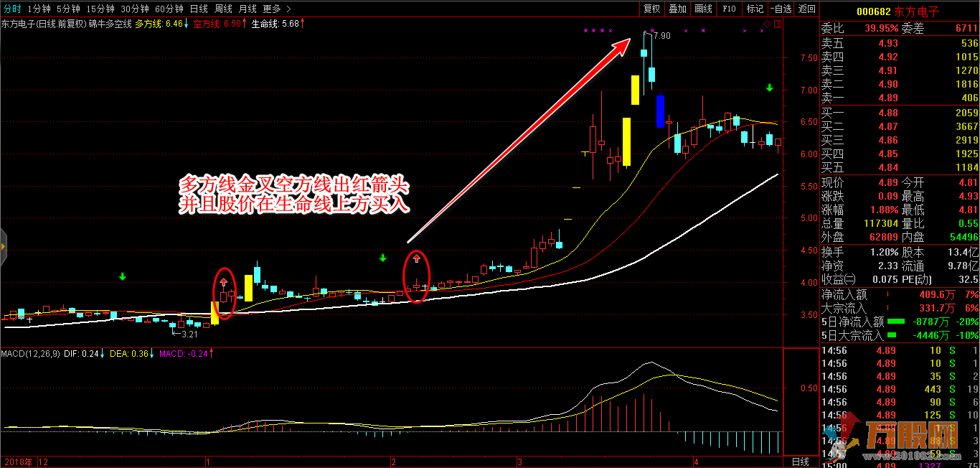
Task: Activate the 画线 drawing tools button
Action: (x=704, y=9)
